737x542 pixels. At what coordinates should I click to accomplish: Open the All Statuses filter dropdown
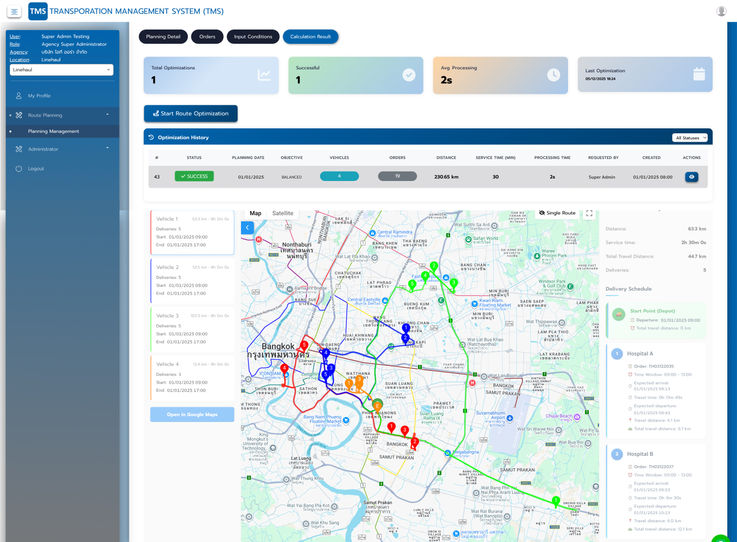[690, 138]
